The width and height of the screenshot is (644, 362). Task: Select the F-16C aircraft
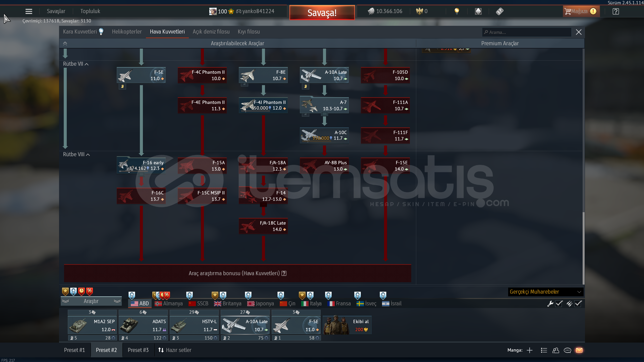pos(141,196)
